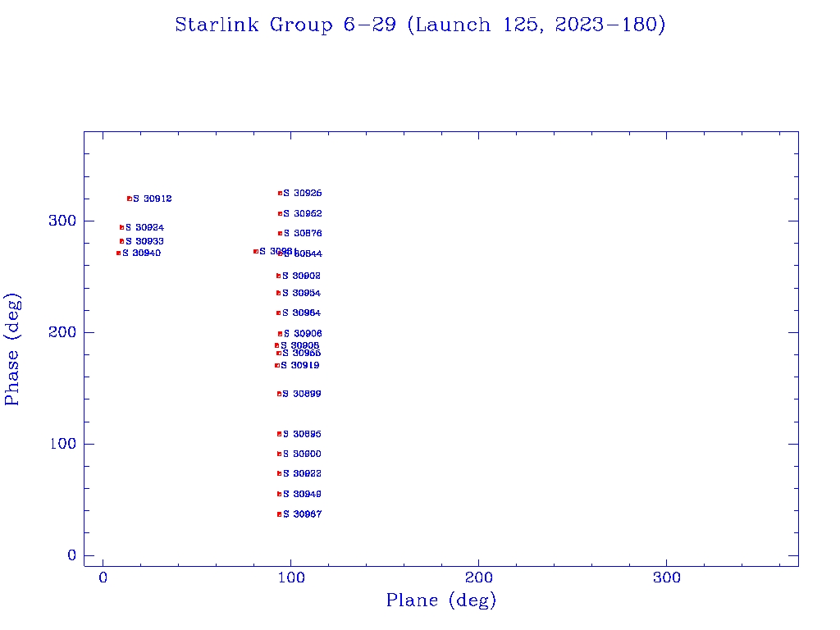The width and height of the screenshot is (840, 630).
Task: Click the "S 30906" satellite label
Action: (303, 334)
